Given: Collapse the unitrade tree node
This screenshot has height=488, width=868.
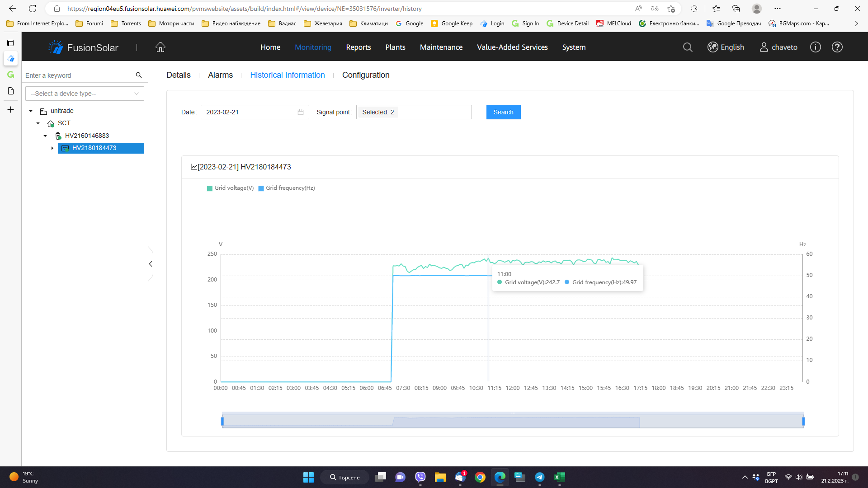Looking at the screenshot, I should click(x=31, y=111).
